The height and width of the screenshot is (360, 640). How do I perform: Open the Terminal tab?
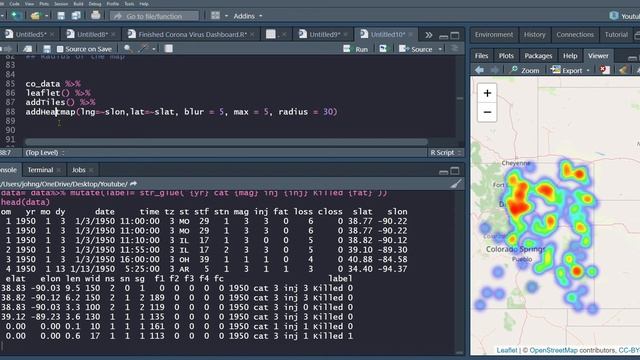[40, 170]
